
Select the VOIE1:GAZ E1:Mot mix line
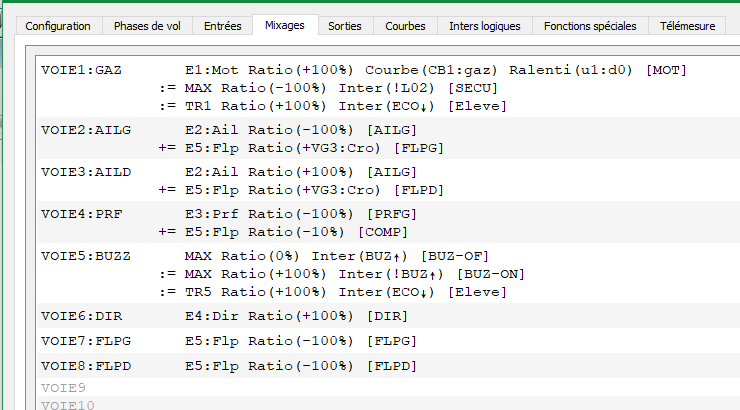(388, 70)
